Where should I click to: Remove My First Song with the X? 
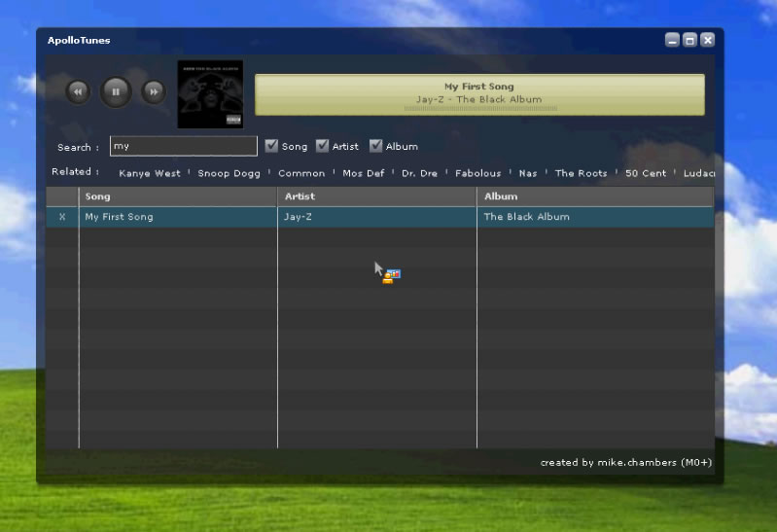[62, 217]
